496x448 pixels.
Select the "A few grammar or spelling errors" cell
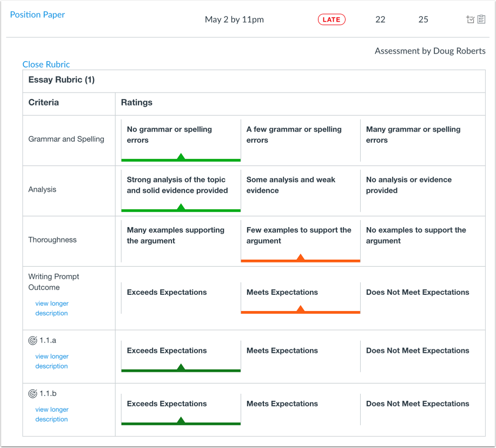pyautogui.click(x=301, y=135)
